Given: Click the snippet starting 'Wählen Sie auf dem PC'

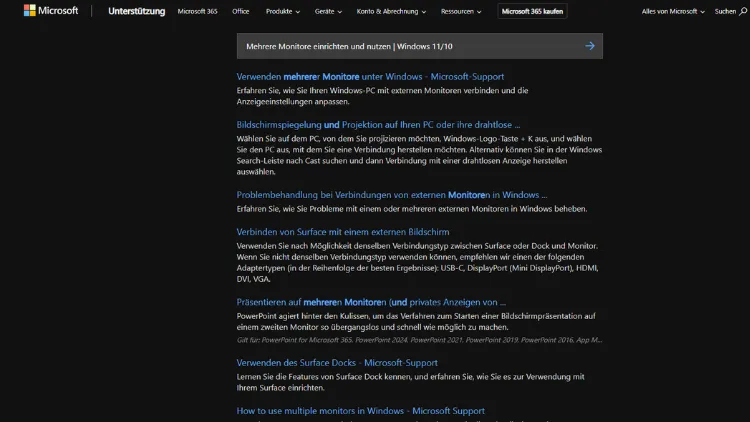Looking at the screenshot, I should click(x=419, y=155).
